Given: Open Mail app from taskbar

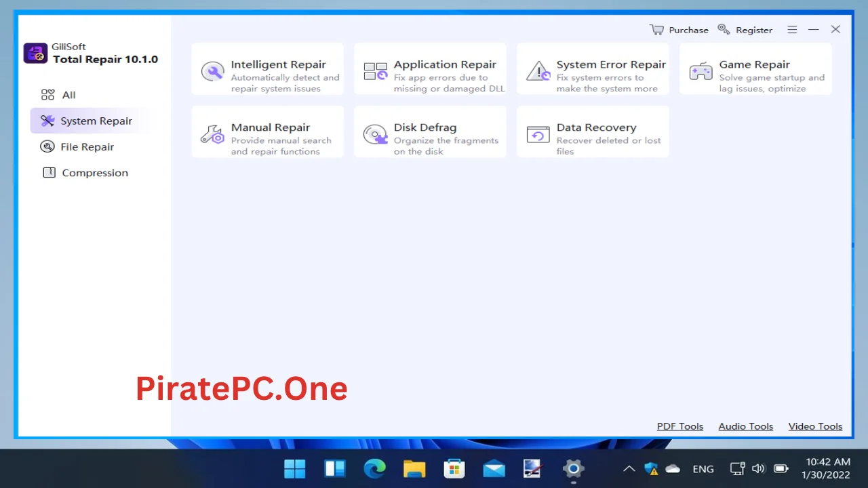Looking at the screenshot, I should pos(494,468).
